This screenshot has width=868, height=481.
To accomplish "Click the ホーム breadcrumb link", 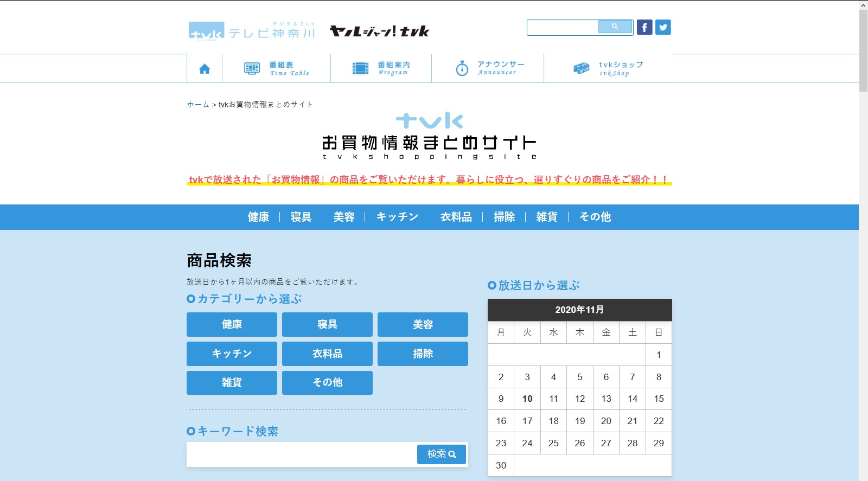I will click(197, 105).
